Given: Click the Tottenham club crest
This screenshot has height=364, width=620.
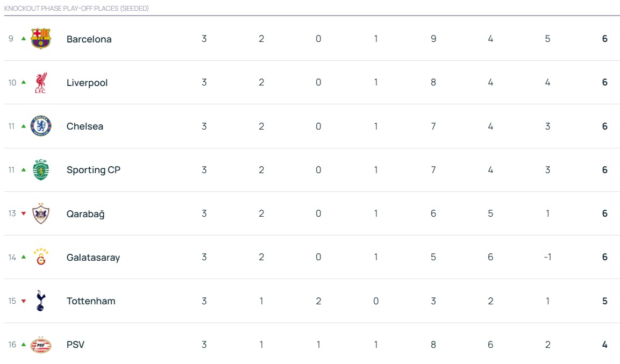Looking at the screenshot, I should click(x=41, y=301).
